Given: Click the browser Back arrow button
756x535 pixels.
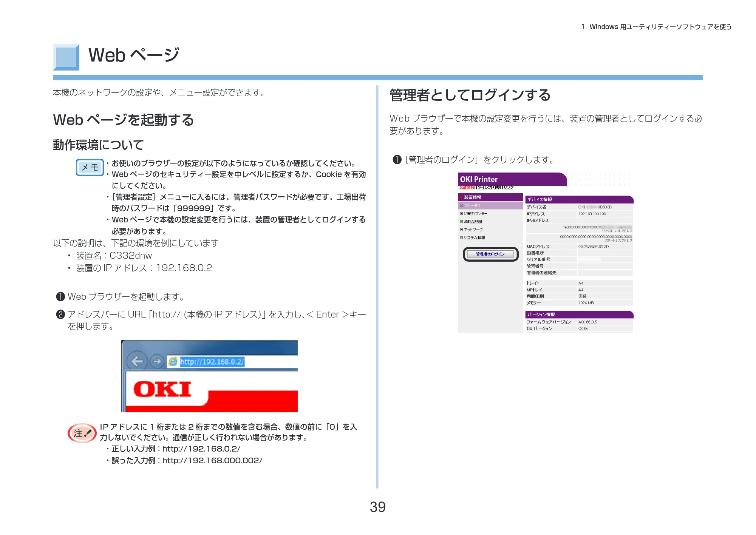Looking at the screenshot, I should point(137,361).
